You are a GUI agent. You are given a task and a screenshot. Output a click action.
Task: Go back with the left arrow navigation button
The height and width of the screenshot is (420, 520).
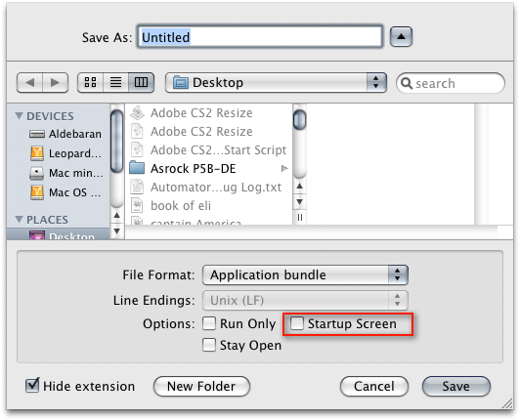pyautogui.click(x=30, y=82)
